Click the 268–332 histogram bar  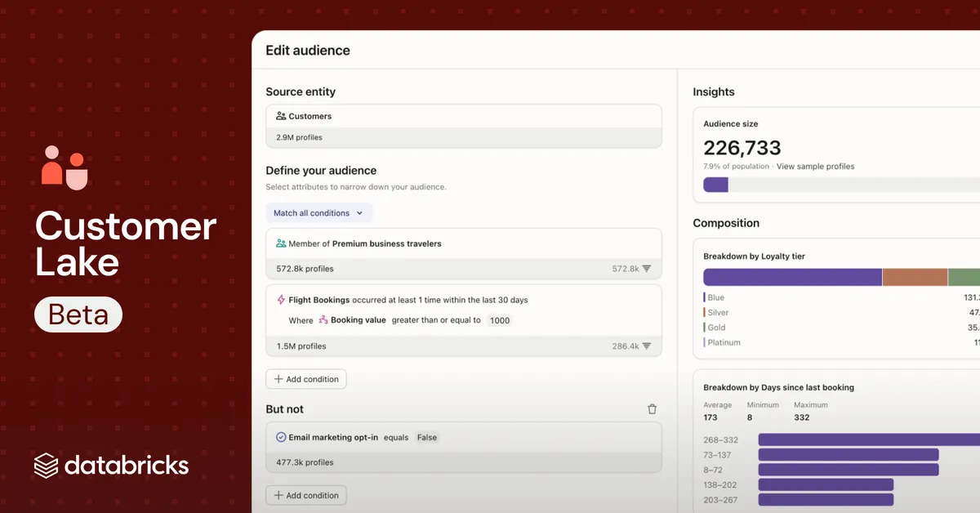pos(869,439)
